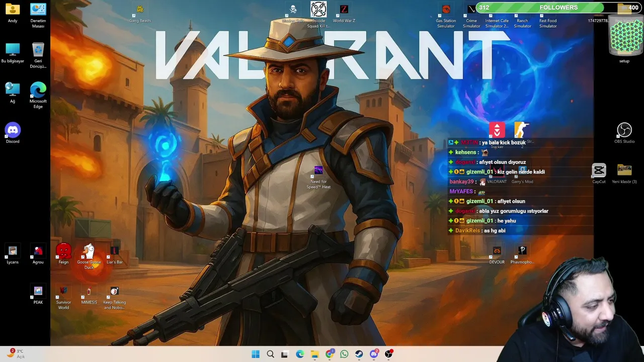Open the weather widget showing 3°C

[x=16, y=353]
